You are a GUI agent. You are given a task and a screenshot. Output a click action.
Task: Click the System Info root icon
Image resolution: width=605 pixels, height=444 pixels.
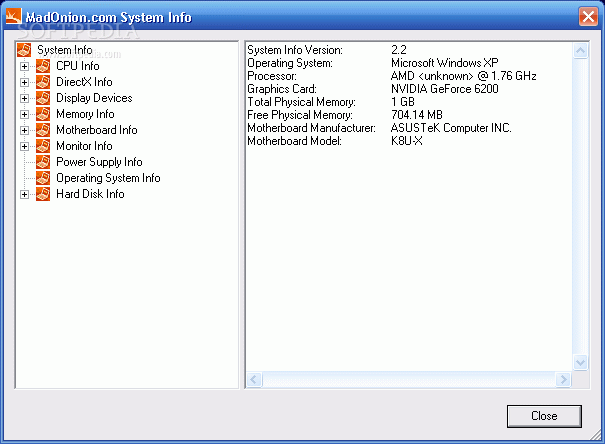coord(24,50)
